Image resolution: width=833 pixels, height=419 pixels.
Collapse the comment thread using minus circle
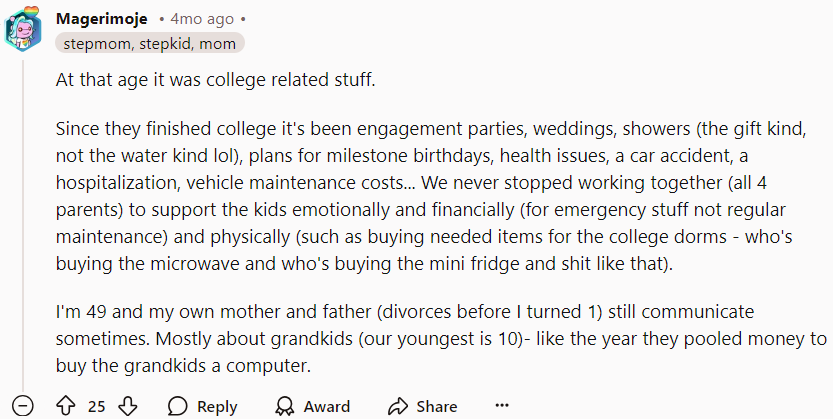coord(23,406)
